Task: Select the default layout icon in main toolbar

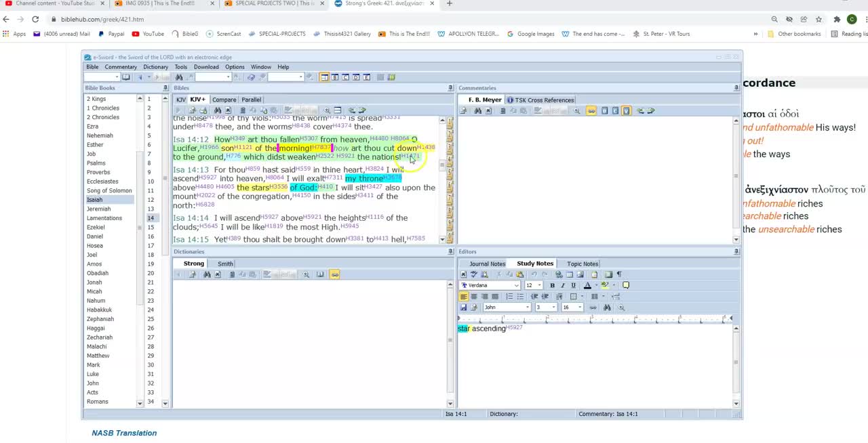Action: 325,77
